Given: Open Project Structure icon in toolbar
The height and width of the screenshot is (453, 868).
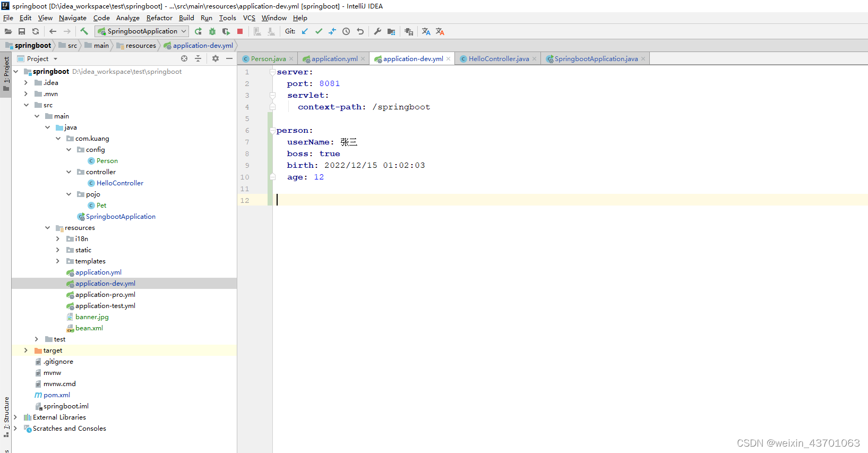Looking at the screenshot, I should (x=391, y=31).
